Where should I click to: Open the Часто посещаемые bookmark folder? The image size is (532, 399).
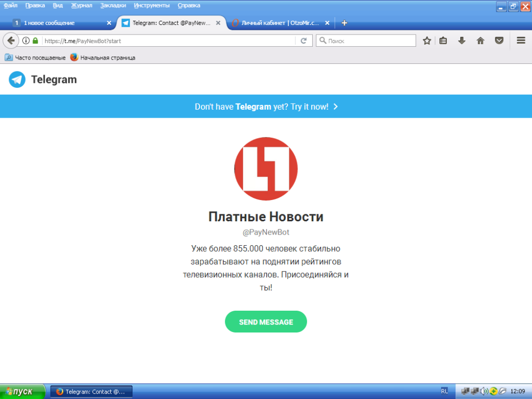[x=35, y=57]
